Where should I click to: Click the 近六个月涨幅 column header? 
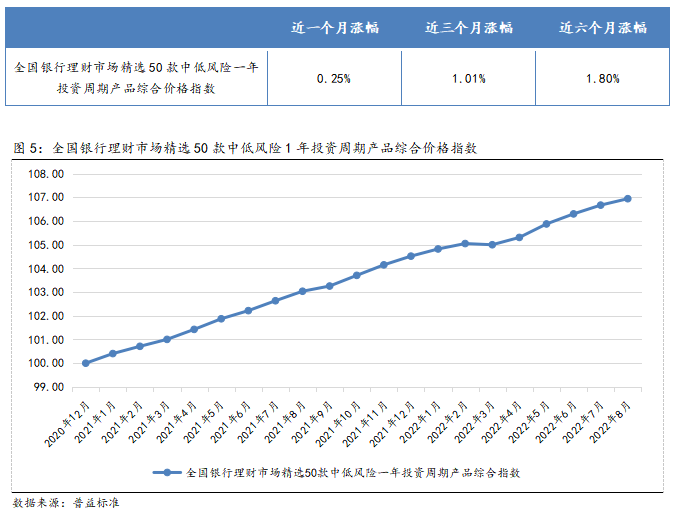tap(602, 27)
